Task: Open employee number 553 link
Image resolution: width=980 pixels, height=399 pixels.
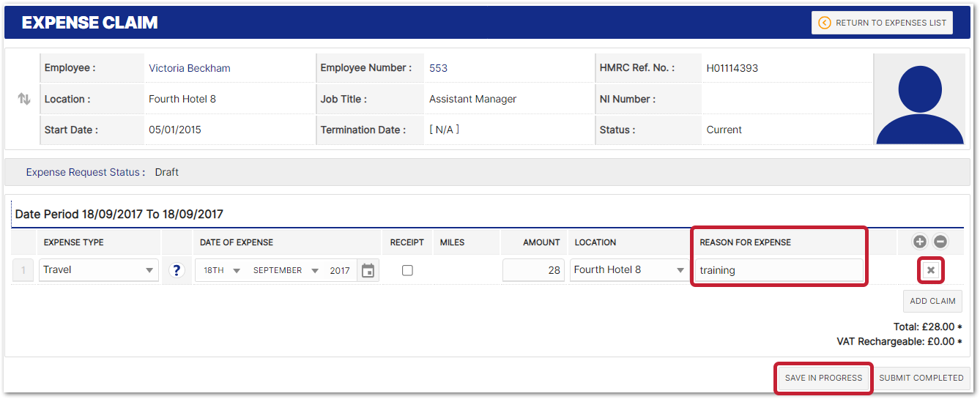Action: coord(438,68)
